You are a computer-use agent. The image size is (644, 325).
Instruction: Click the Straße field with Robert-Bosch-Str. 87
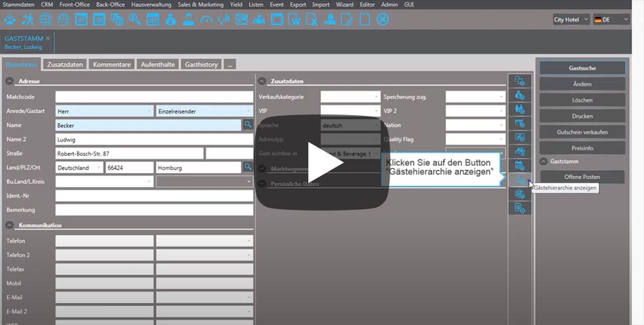pos(129,153)
